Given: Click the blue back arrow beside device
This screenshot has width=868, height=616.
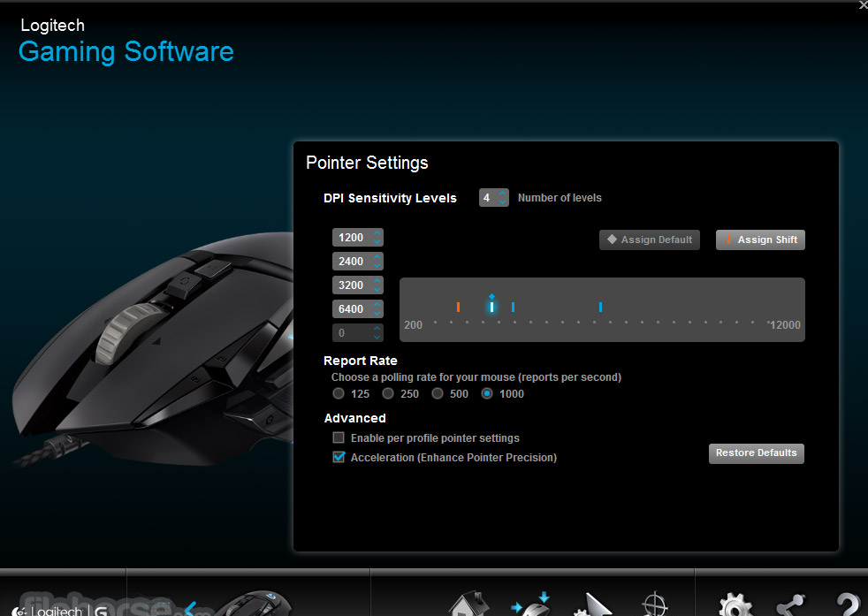Looking at the screenshot, I should click(x=190, y=609).
